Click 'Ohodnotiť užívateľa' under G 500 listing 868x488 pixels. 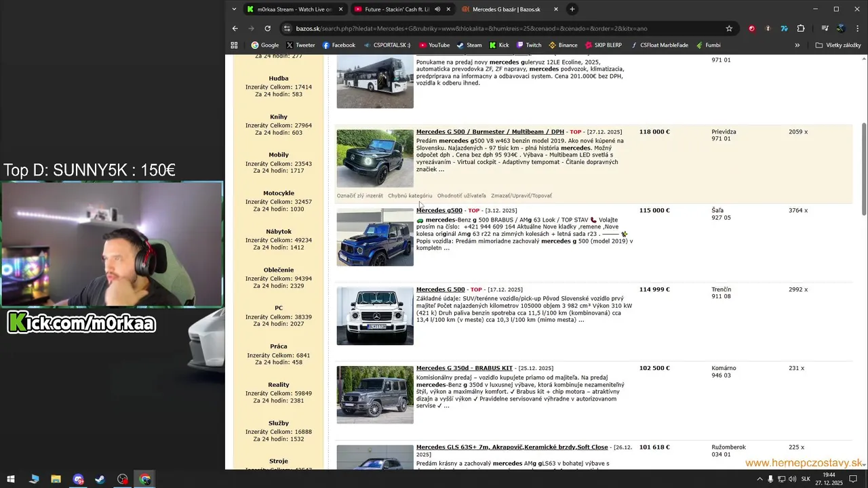click(x=461, y=196)
